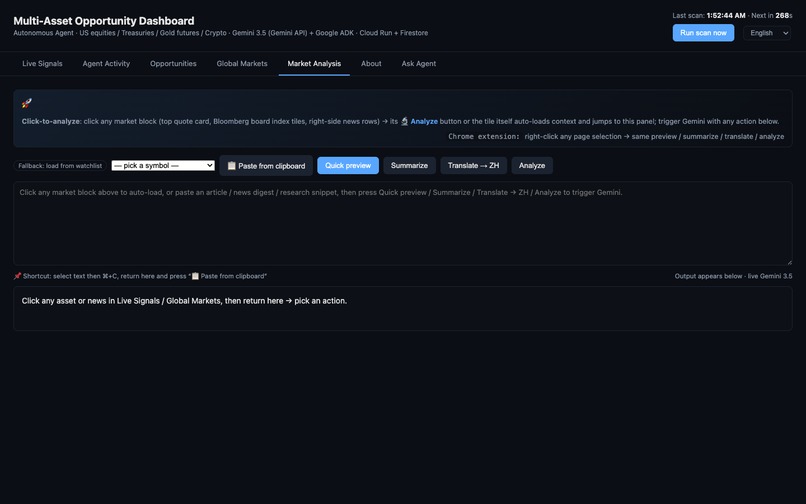Switch to the Agent Activity tab
The width and height of the screenshot is (806, 504).
coord(106,64)
